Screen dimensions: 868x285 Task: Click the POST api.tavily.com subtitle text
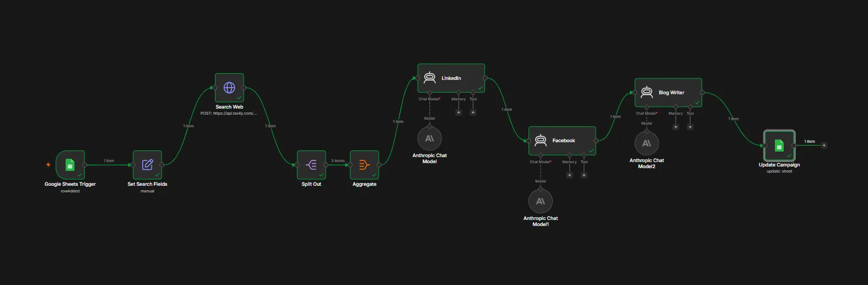(x=229, y=114)
